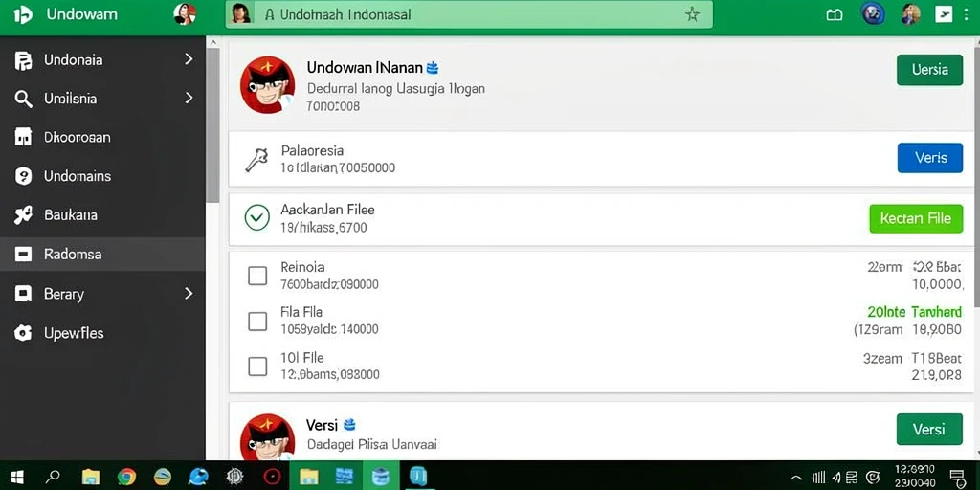980x490 pixels.
Task: Launch Chrome from the taskbar
Action: pyautogui.click(x=126, y=477)
